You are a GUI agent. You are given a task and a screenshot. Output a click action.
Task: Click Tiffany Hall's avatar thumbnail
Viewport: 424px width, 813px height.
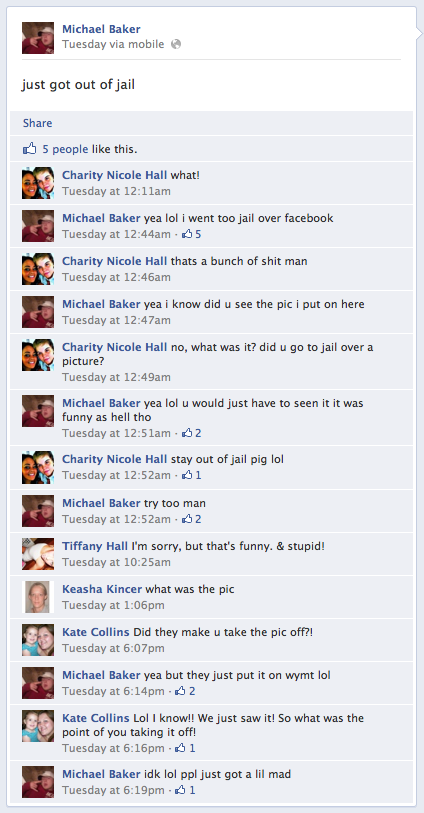click(38, 554)
